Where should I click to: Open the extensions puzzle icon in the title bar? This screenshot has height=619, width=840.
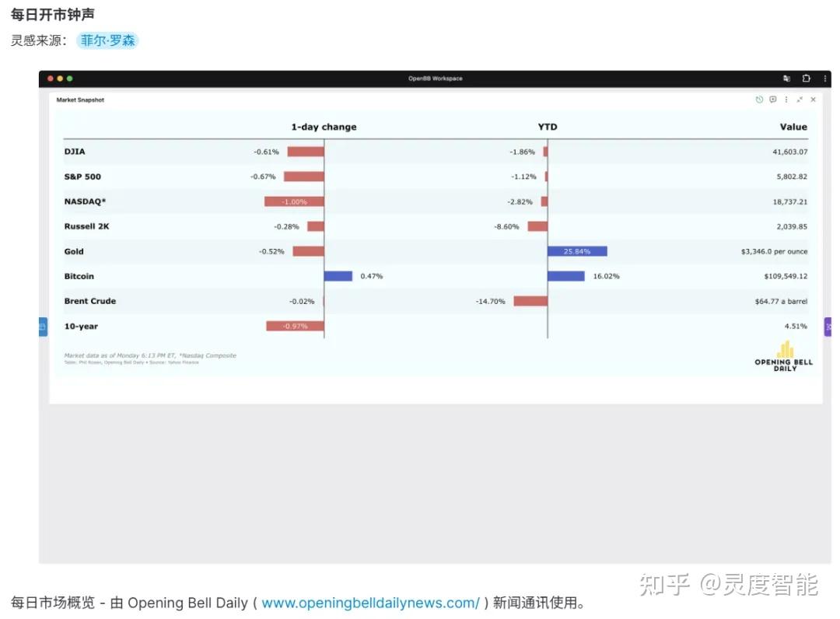click(806, 79)
